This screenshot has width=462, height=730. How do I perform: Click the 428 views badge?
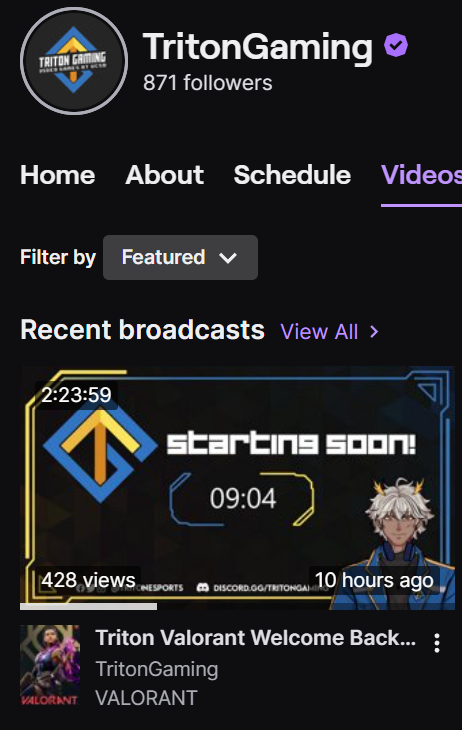[x=88, y=580]
